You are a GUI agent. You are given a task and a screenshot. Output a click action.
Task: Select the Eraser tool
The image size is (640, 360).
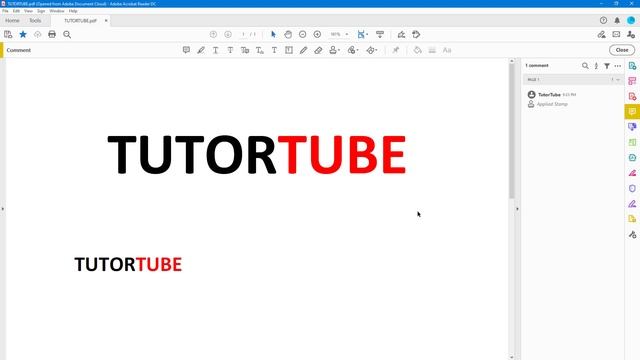pos(318,50)
